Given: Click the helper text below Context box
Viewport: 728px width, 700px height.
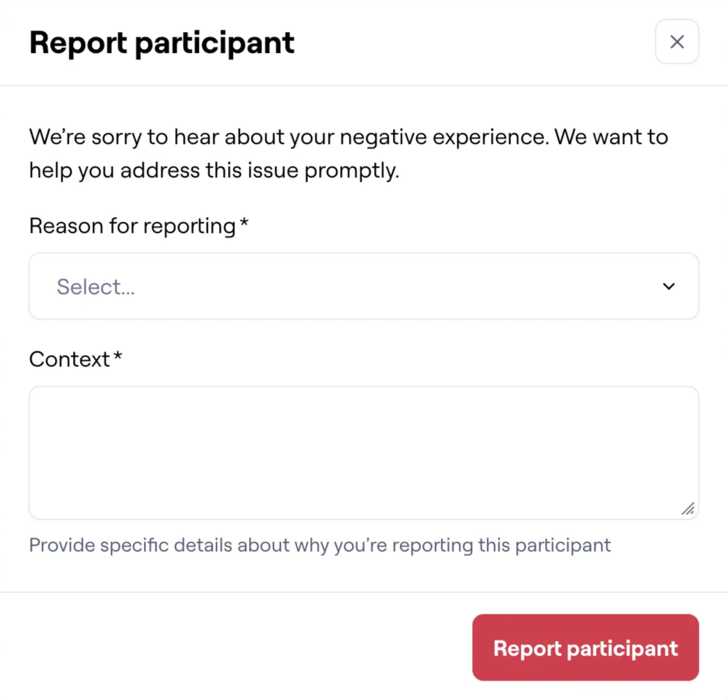Looking at the screenshot, I should 320,545.
